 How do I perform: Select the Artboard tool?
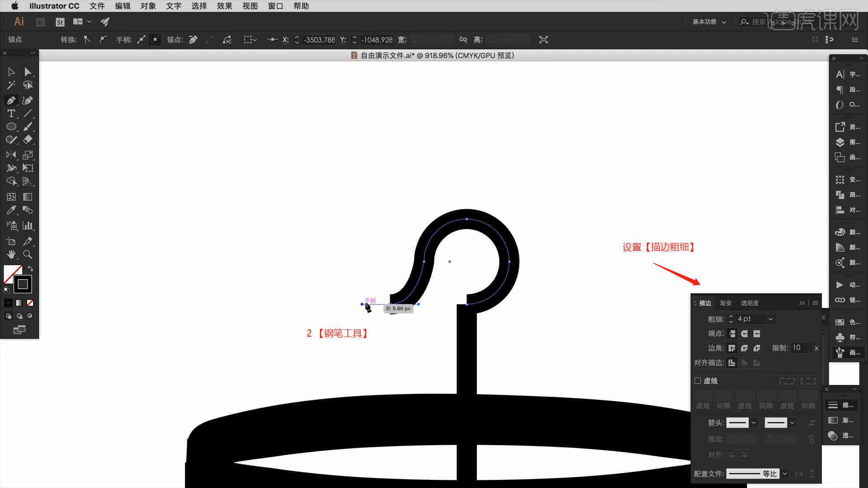coord(11,241)
